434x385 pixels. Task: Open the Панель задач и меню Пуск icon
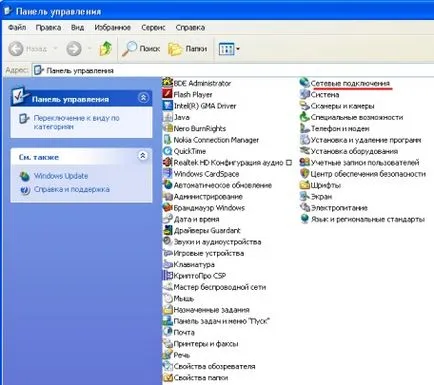(x=167, y=321)
